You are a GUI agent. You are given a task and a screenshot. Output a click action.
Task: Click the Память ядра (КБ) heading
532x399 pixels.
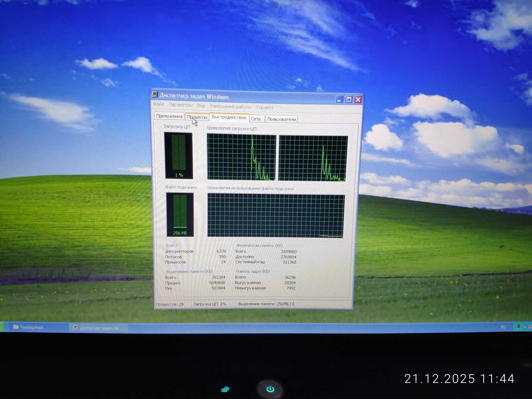[253, 271]
